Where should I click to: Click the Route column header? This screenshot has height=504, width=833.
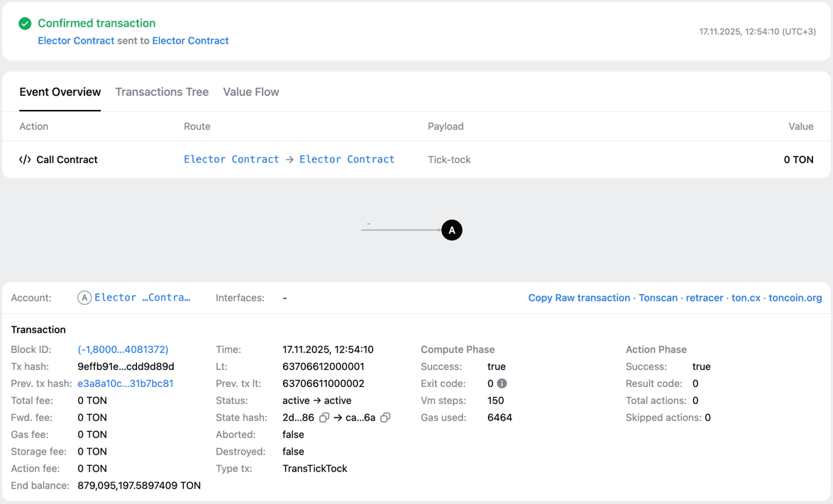pyautogui.click(x=197, y=126)
